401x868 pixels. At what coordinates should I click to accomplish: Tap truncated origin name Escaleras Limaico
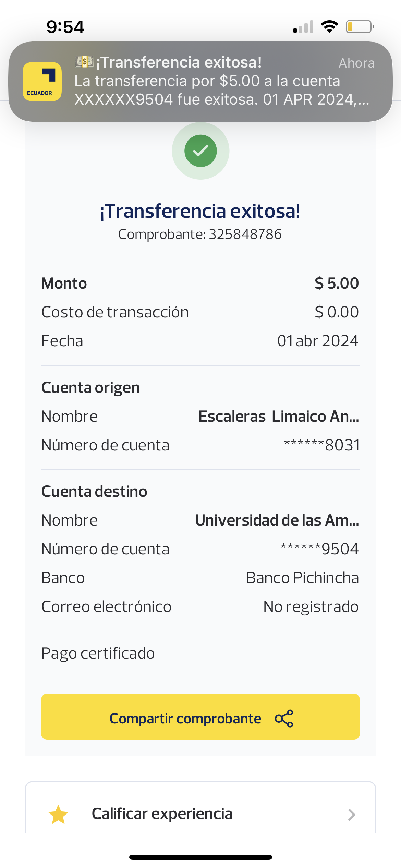[x=279, y=417]
